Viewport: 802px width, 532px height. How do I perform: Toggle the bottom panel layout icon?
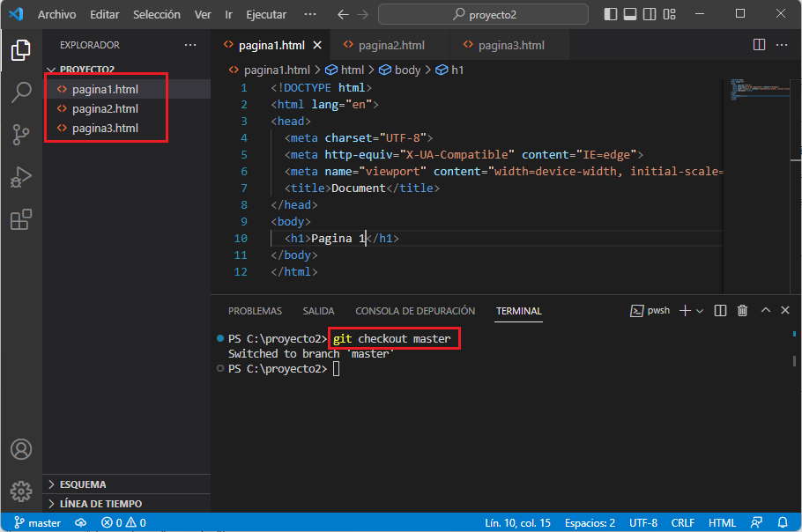click(630, 14)
